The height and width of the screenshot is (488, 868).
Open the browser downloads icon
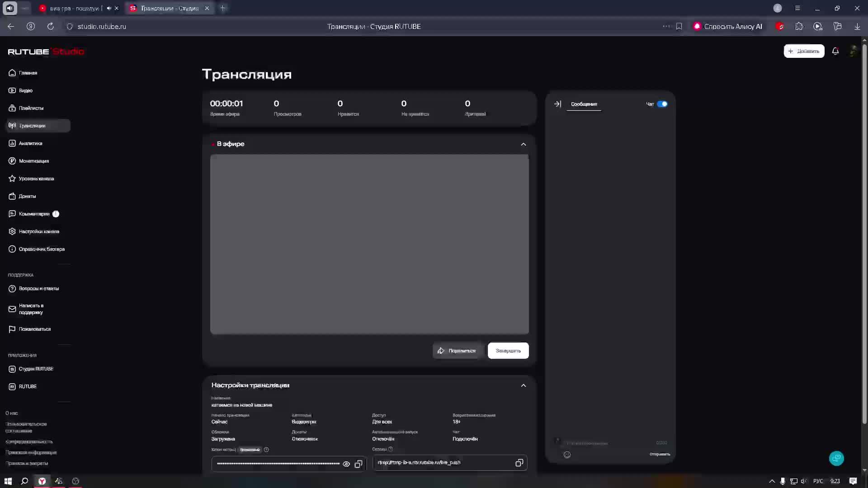857,26
